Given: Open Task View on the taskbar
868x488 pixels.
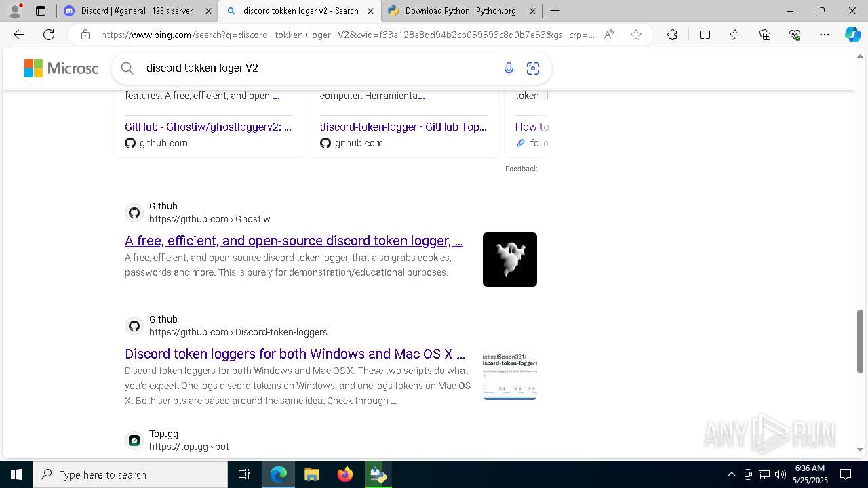Looking at the screenshot, I should (244, 474).
